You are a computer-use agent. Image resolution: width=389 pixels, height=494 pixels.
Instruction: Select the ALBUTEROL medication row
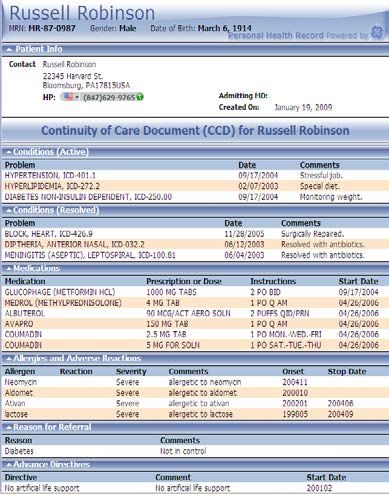(194, 313)
